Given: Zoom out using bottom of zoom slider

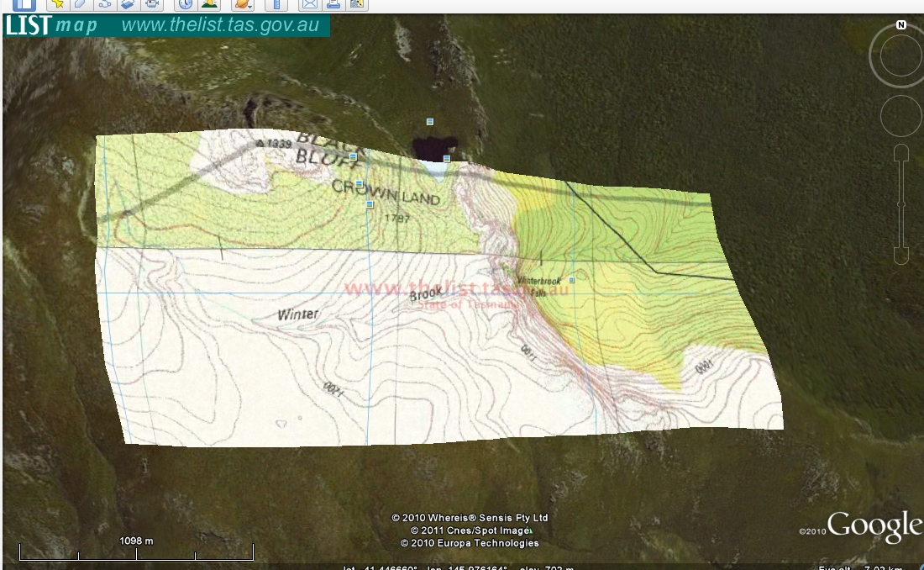Looking at the screenshot, I should (901, 256).
